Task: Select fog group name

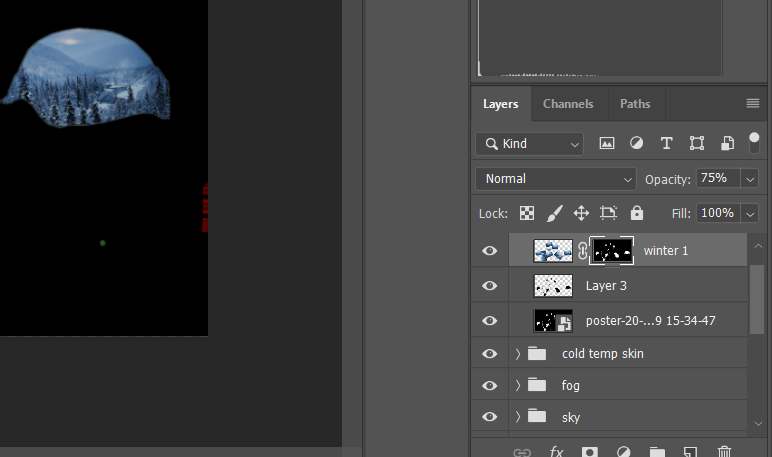Action: coord(571,386)
